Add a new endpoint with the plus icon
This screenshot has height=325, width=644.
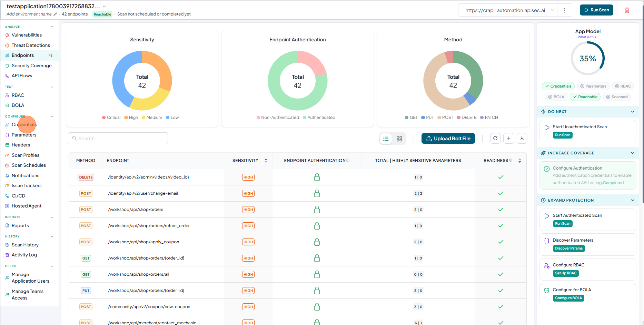[x=509, y=138]
